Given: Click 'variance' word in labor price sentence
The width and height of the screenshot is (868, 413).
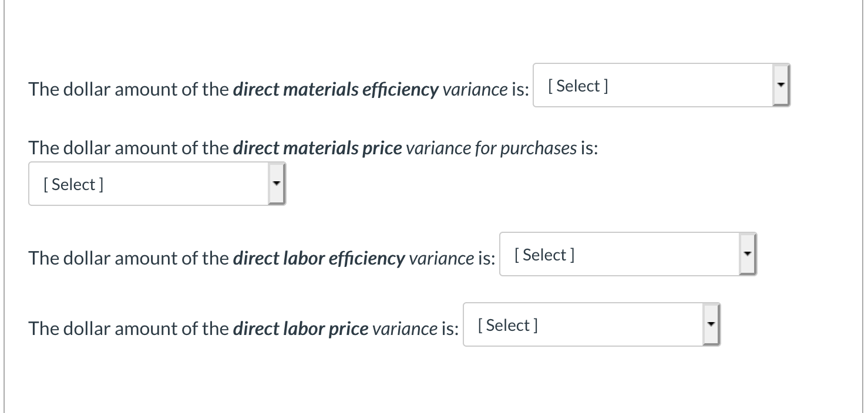Looking at the screenshot, I should (x=405, y=329).
